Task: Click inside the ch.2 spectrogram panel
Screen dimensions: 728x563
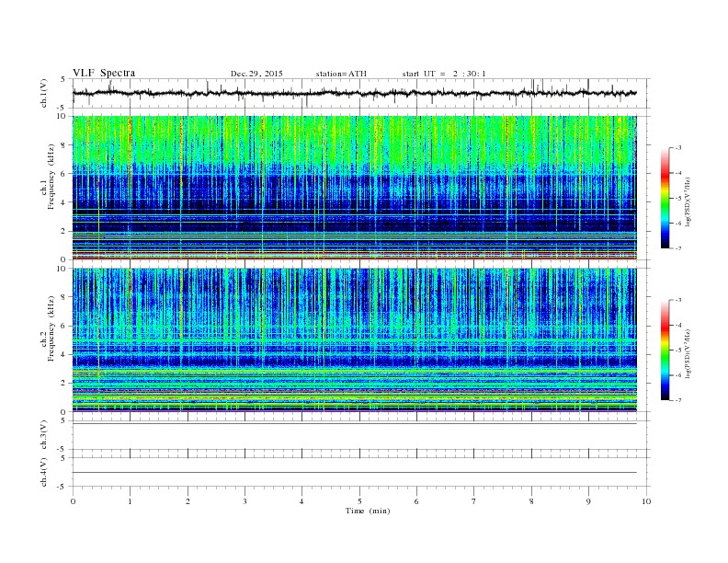Action: point(355,339)
